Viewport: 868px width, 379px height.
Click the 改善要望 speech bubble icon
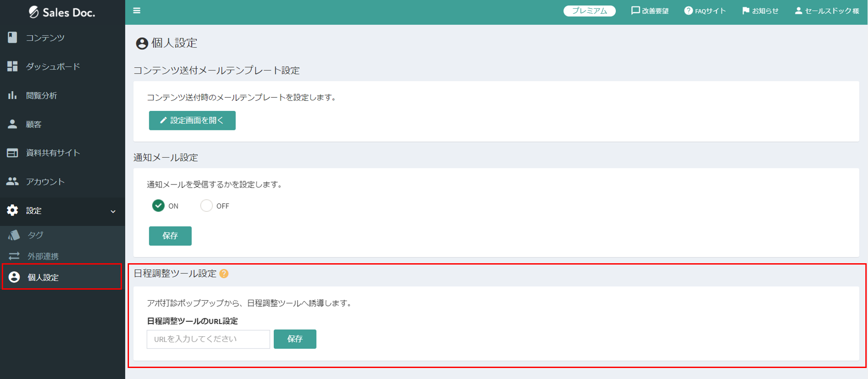(x=635, y=11)
